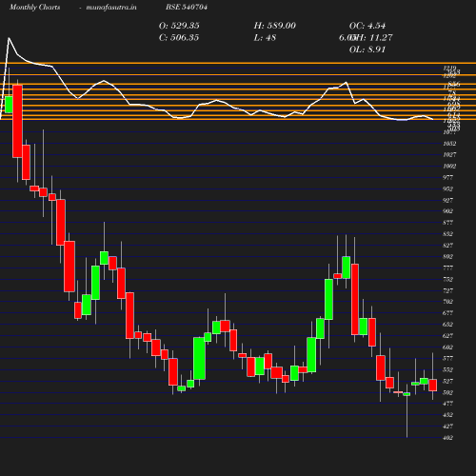The width and height of the screenshot is (476, 476).
Task: Select the 927 price axis label
Action: [447, 200]
